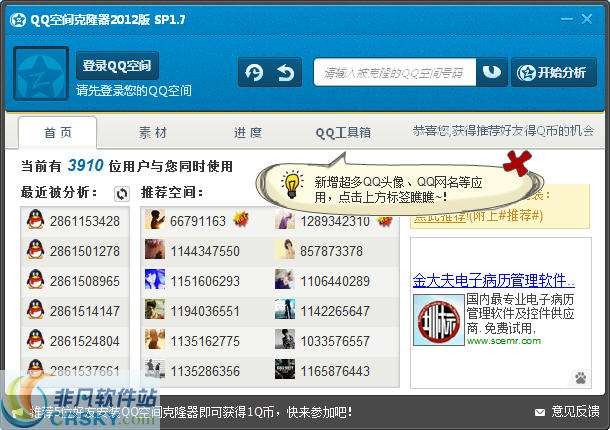Click avatar thumbnail beside 1144347550
The image size is (610, 430).
[155, 249]
